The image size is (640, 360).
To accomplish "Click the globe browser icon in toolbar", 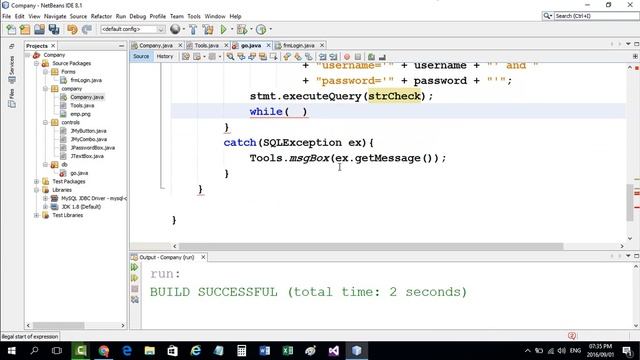I will point(175,29).
